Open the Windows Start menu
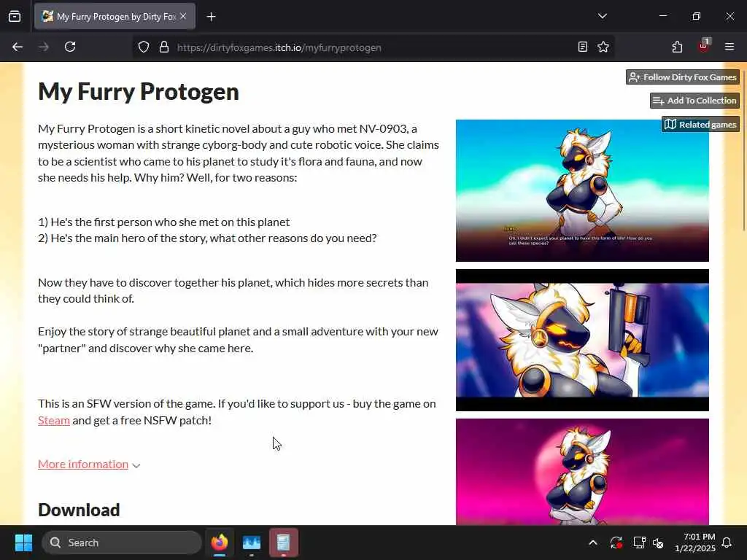Image resolution: width=747 pixels, height=560 pixels. 23,542
